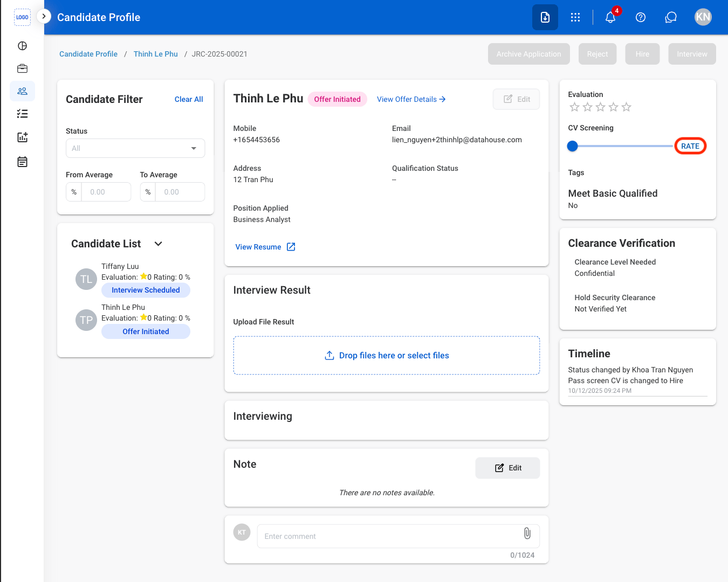Open the Status dropdown in Candidate Filter
728x582 pixels.
tap(135, 148)
